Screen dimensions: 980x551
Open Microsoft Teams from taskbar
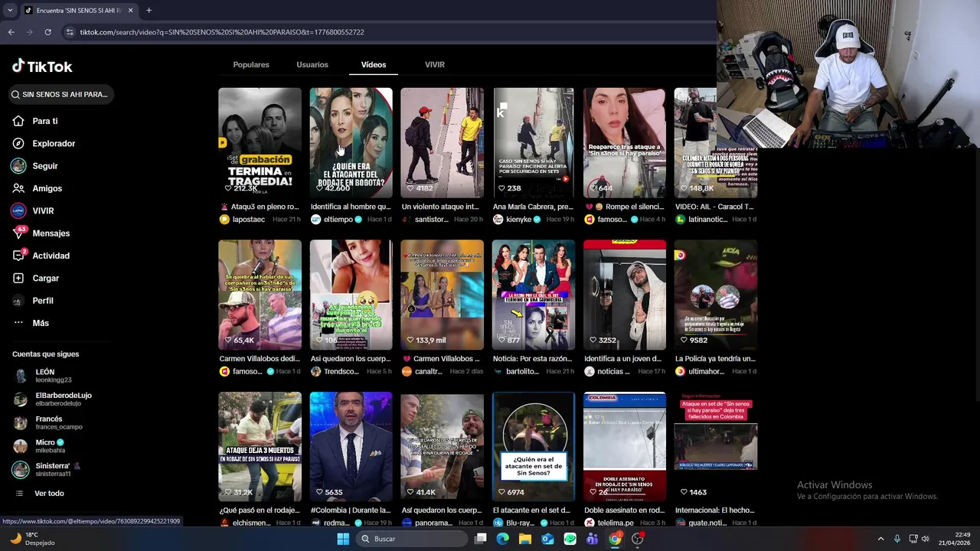pyautogui.click(x=592, y=539)
